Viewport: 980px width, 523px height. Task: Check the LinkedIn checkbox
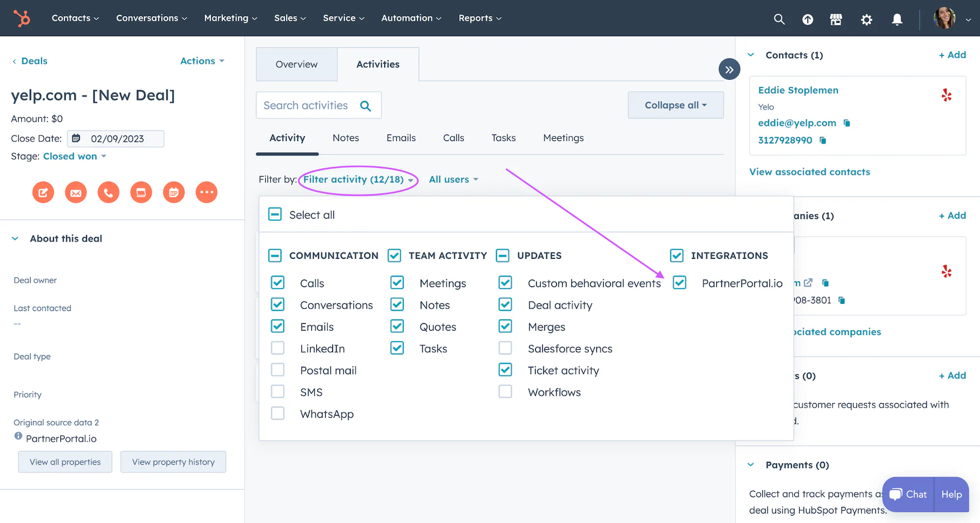[278, 348]
